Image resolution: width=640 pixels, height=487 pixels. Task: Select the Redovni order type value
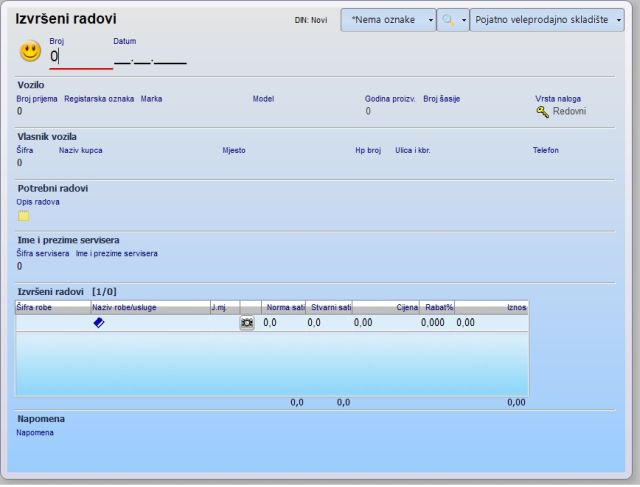point(569,111)
